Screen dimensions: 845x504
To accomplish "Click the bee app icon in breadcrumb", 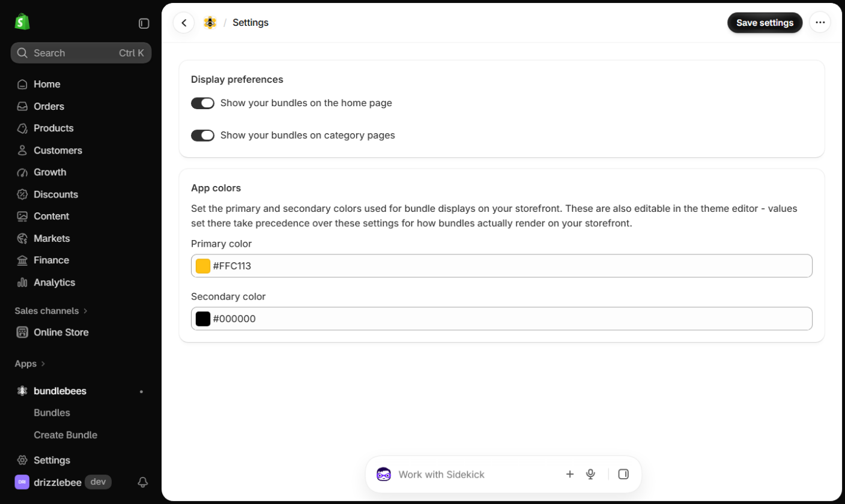I will pos(210,23).
